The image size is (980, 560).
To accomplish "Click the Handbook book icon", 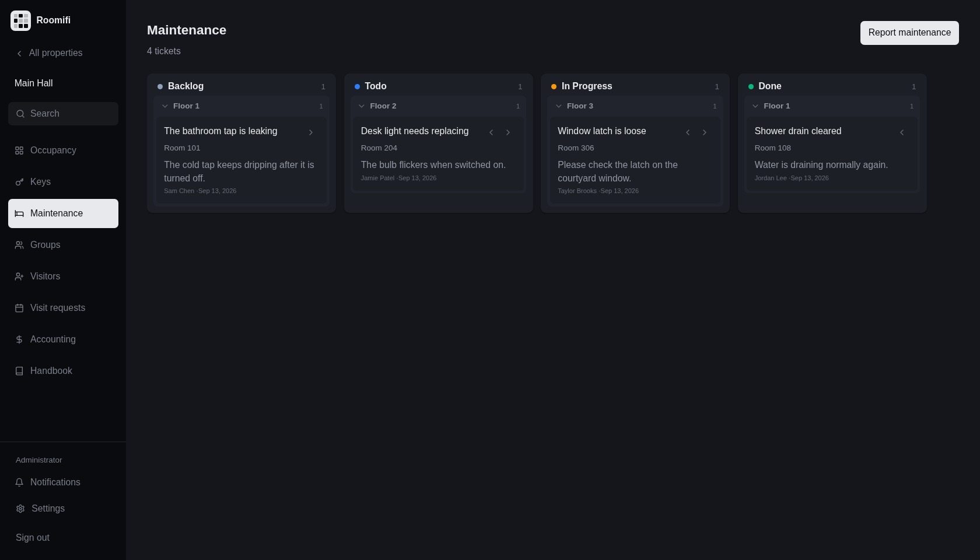I will click(x=19, y=371).
